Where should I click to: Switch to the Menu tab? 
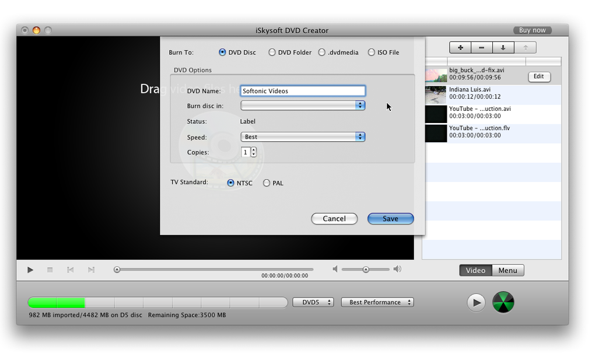[508, 270]
